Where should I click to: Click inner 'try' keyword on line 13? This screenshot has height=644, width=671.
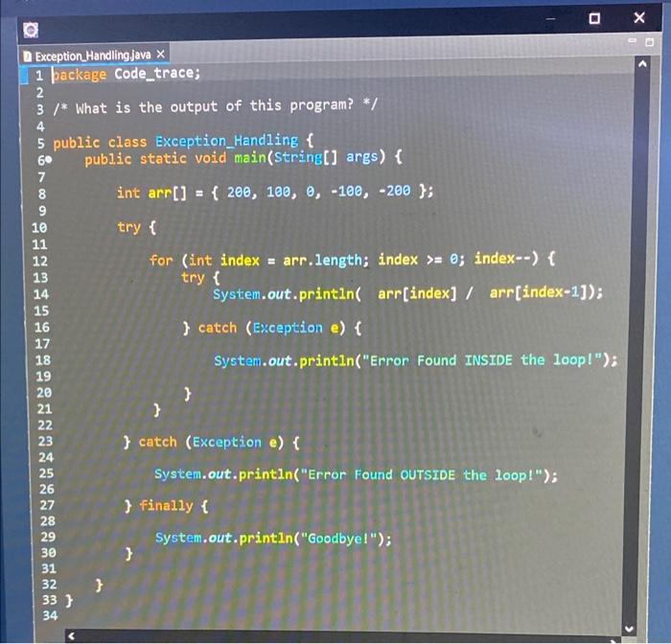tap(193, 277)
